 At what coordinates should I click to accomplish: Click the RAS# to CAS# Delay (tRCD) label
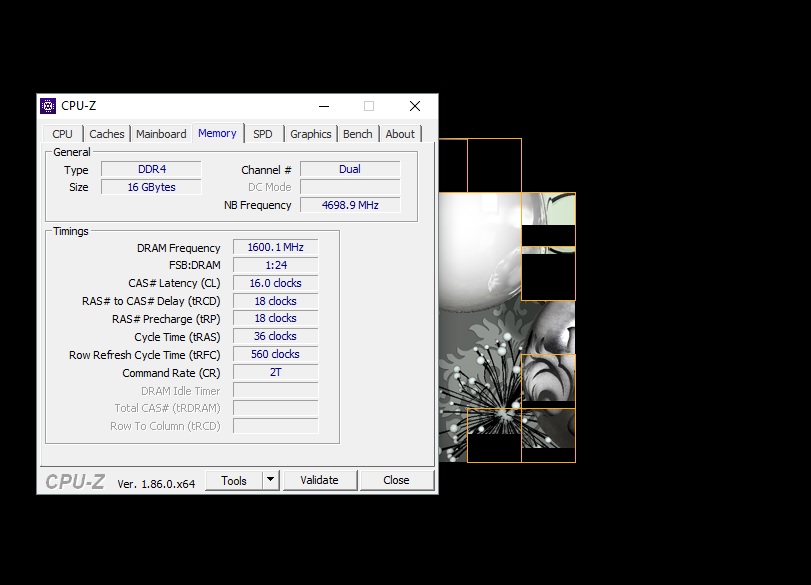point(151,301)
